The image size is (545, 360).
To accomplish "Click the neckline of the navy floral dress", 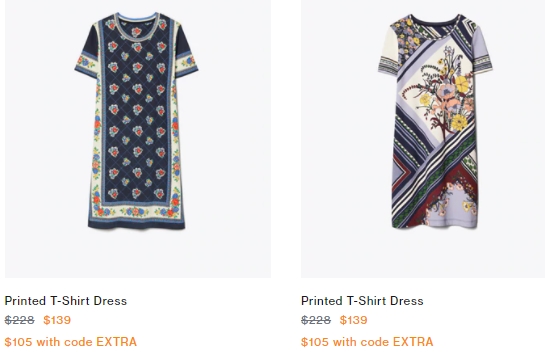I will pyautogui.click(x=137, y=23).
